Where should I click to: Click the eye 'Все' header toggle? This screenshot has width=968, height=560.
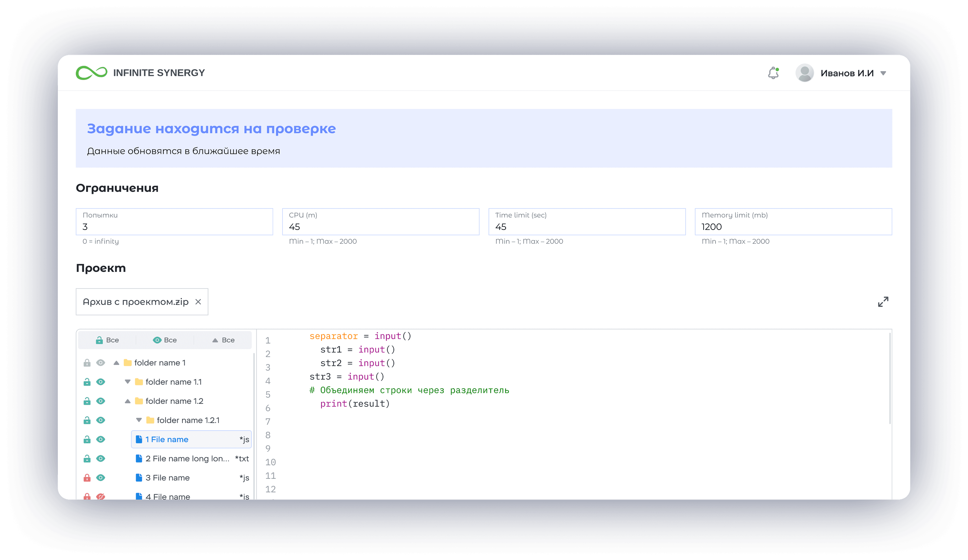pos(165,340)
